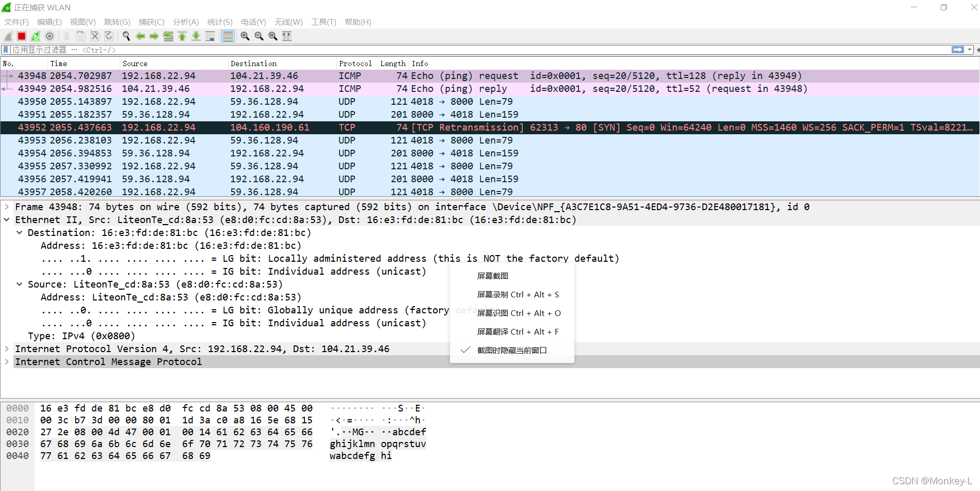This screenshot has width=980, height=491.
Task: Sort by the Time column header
Action: click(84, 64)
